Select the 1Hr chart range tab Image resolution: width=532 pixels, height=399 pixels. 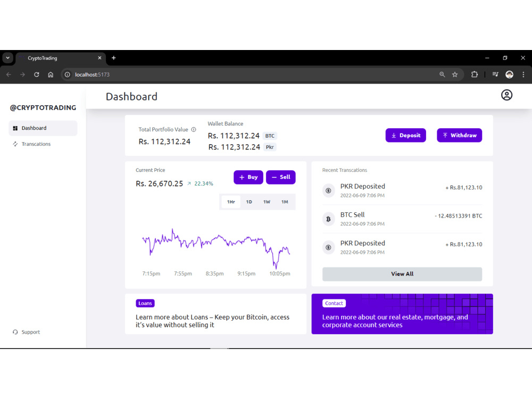(231, 202)
